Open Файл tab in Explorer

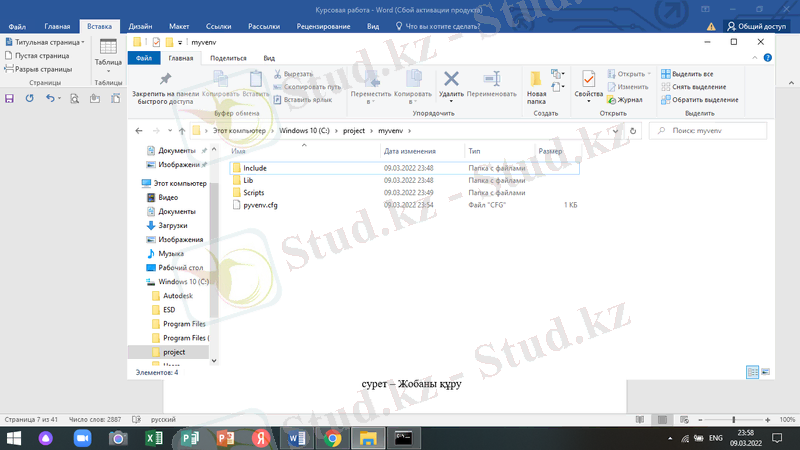coord(144,58)
